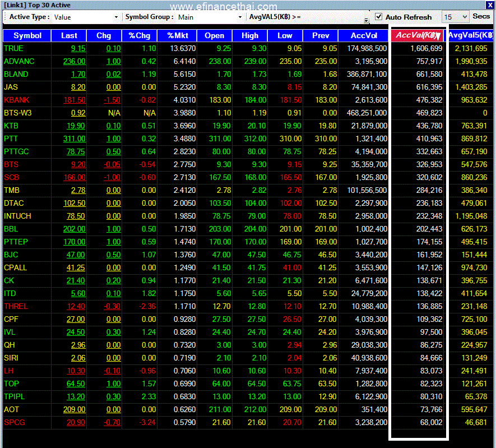The image size is (496, 448).
Task: Click SPCG change value -0.70
Action: coord(112,422)
